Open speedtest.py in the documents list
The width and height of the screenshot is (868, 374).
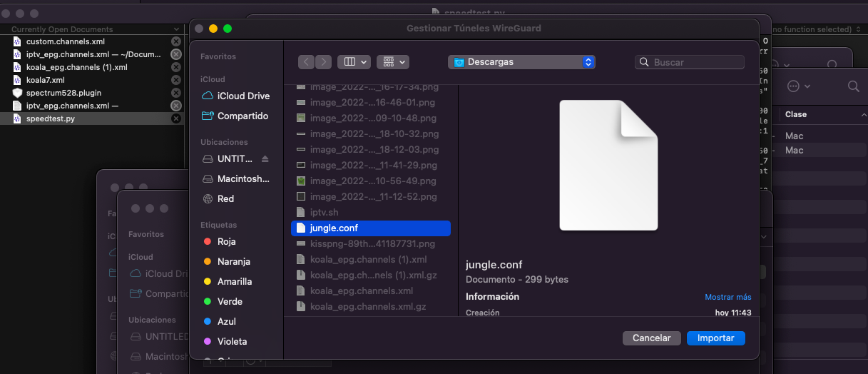pos(50,118)
